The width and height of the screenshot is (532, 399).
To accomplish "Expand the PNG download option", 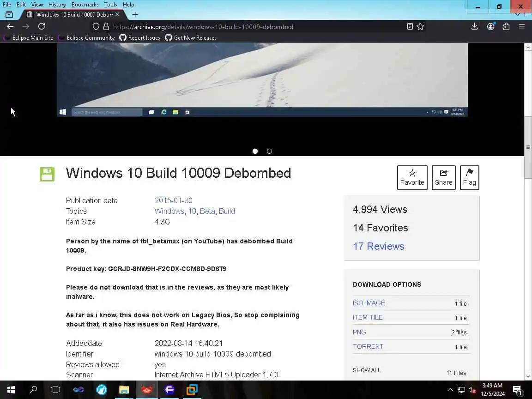I will pyautogui.click(x=359, y=332).
